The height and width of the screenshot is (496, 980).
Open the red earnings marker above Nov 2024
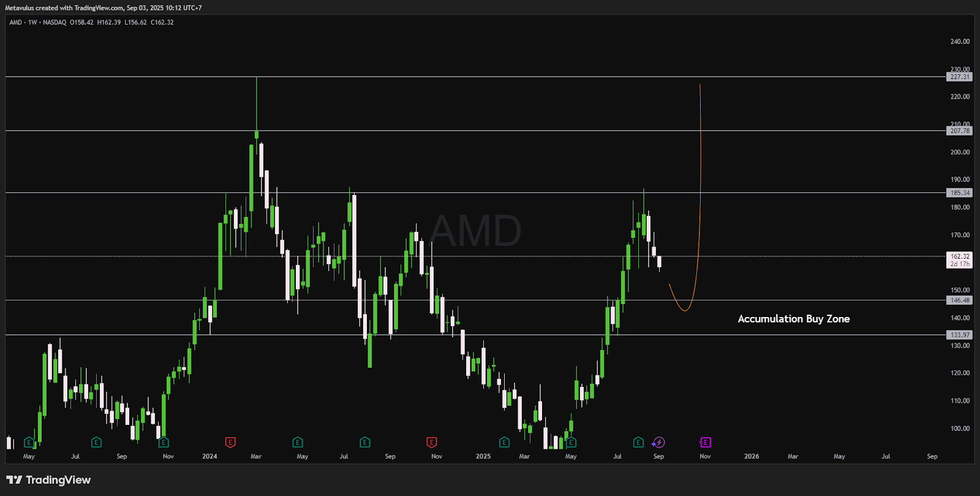(x=431, y=442)
